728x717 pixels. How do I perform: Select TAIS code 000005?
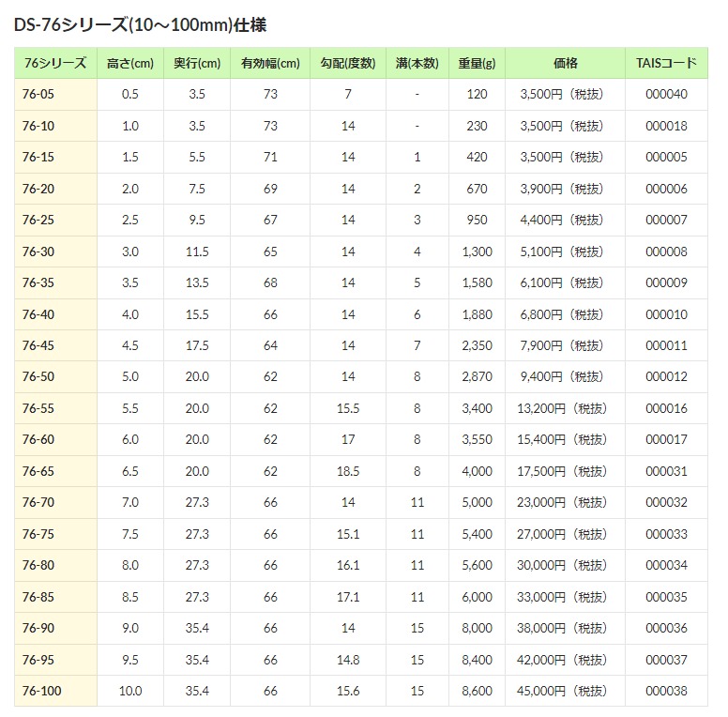tap(666, 157)
